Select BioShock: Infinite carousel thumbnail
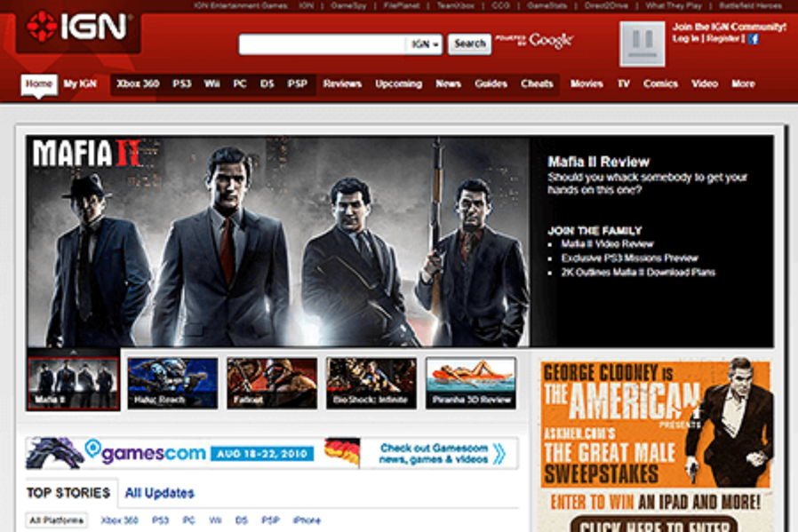The width and height of the screenshot is (798, 532). click(371, 383)
